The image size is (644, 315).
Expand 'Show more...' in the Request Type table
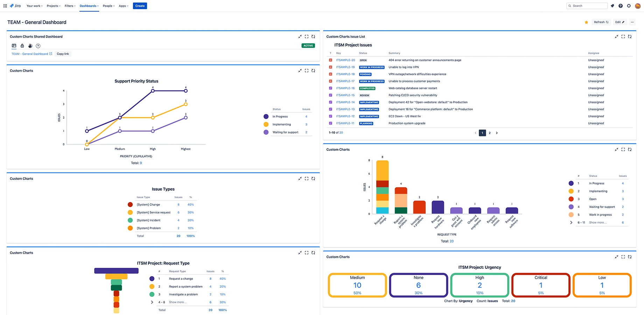coord(178,302)
